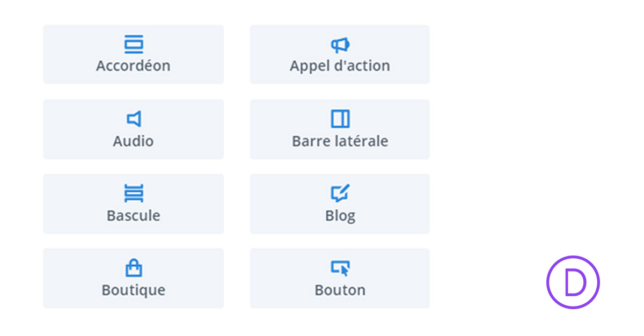Click the Barre latérale layout icon
The height and width of the screenshot is (336, 644).
[x=340, y=119]
